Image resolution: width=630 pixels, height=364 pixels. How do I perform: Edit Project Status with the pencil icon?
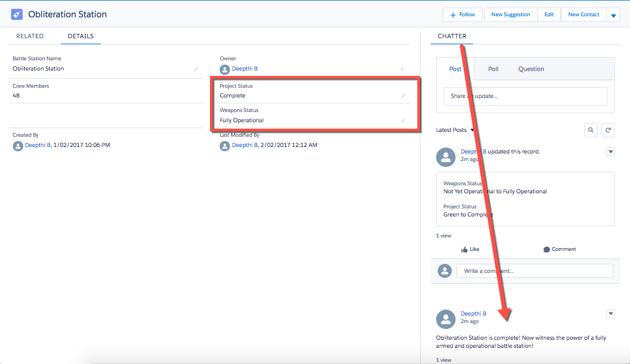click(x=403, y=96)
